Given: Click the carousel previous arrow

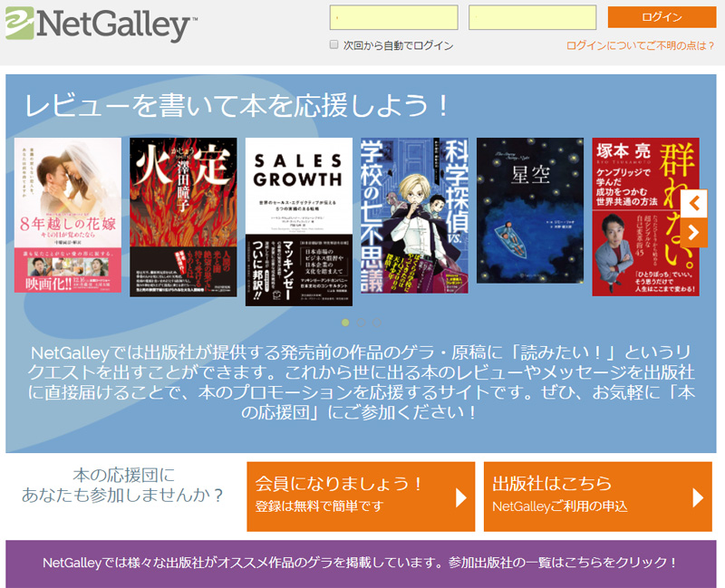Looking at the screenshot, I should (x=693, y=203).
